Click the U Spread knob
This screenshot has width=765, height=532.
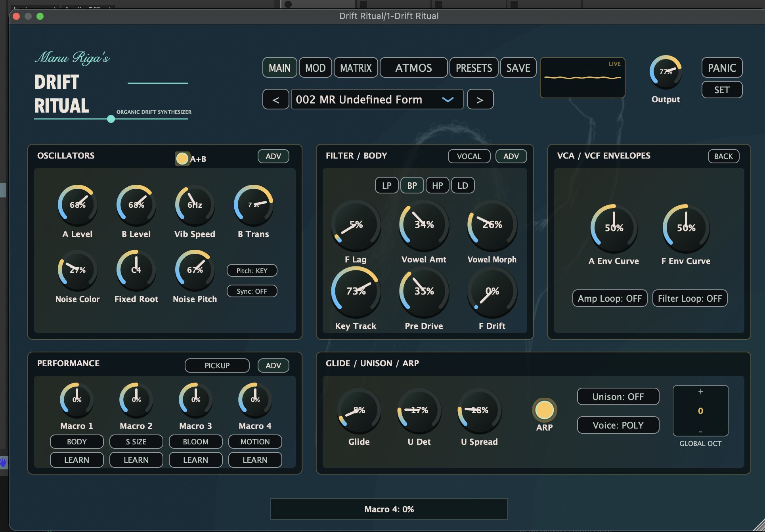click(x=480, y=411)
